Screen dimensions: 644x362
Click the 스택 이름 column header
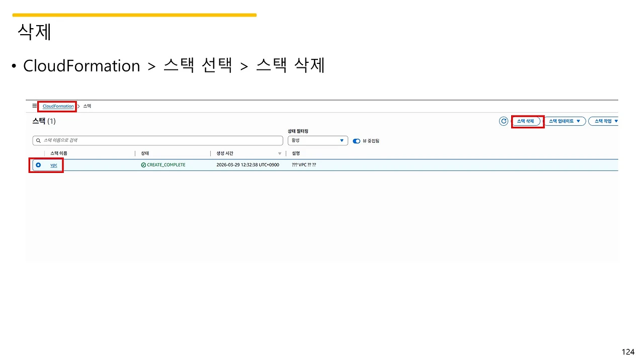[59, 153]
